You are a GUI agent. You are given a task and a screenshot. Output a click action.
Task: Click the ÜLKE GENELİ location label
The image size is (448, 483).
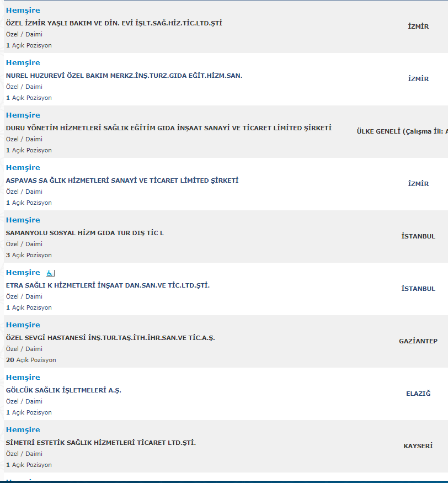click(x=402, y=131)
